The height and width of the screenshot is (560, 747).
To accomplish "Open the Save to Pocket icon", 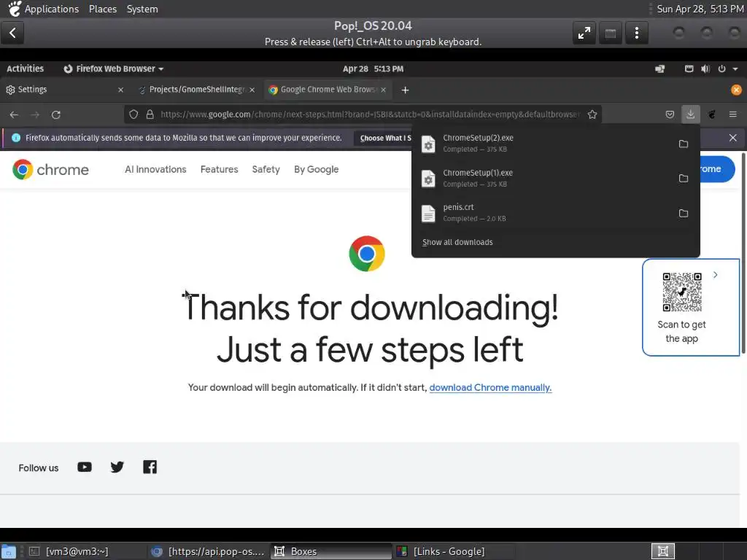I will pyautogui.click(x=670, y=114).
